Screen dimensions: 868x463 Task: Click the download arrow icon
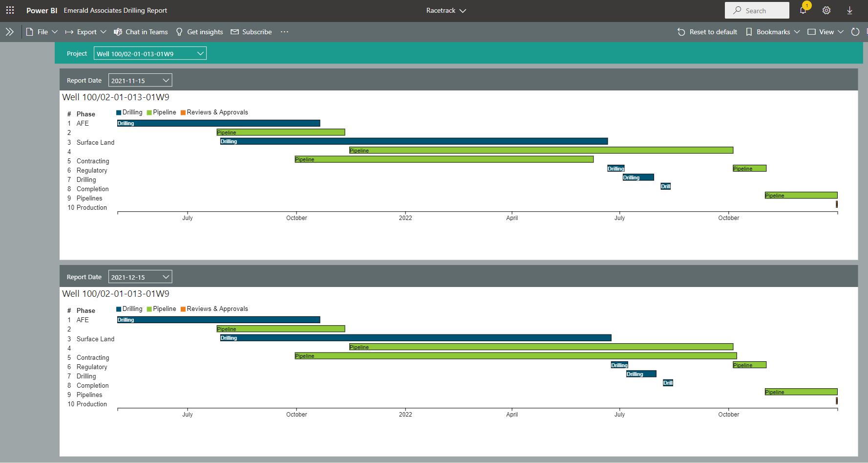pos(850,10)
